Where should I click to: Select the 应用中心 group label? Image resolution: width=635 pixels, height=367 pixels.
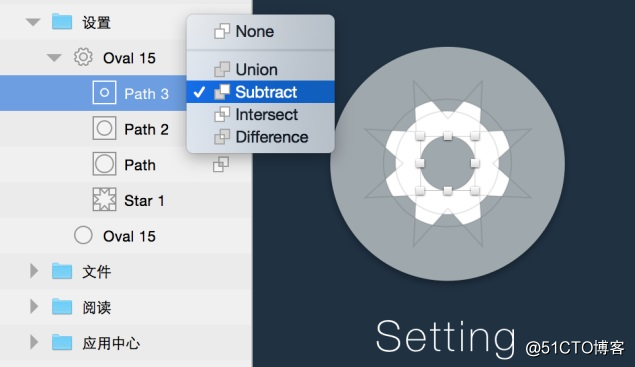pyautogui.click(x=111, y=343)
